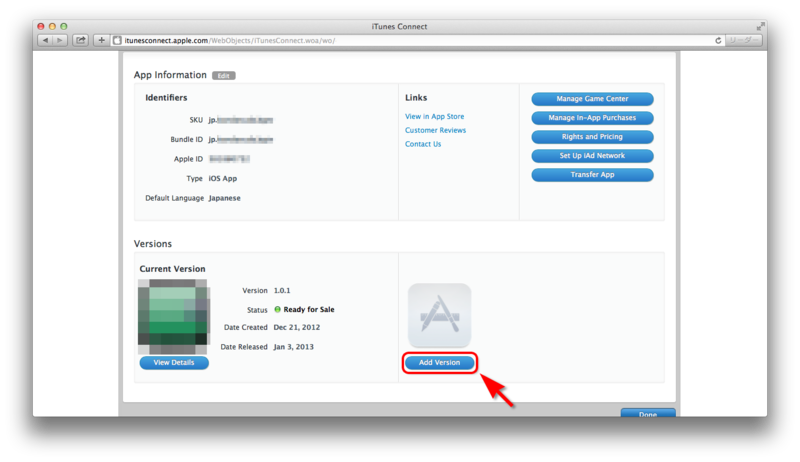
Task: Click the page favicon in address bar
Action: click(117, 40)
